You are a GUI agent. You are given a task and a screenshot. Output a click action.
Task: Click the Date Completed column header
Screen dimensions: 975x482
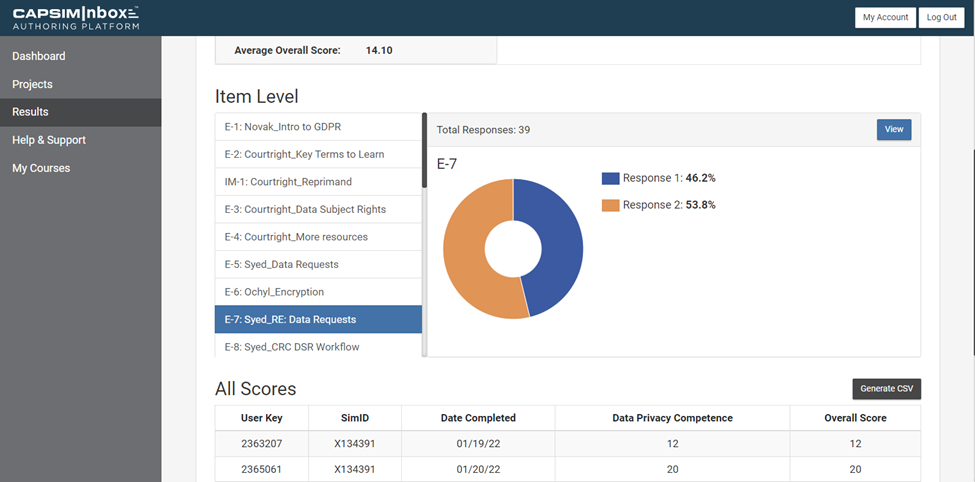(478, 418)
